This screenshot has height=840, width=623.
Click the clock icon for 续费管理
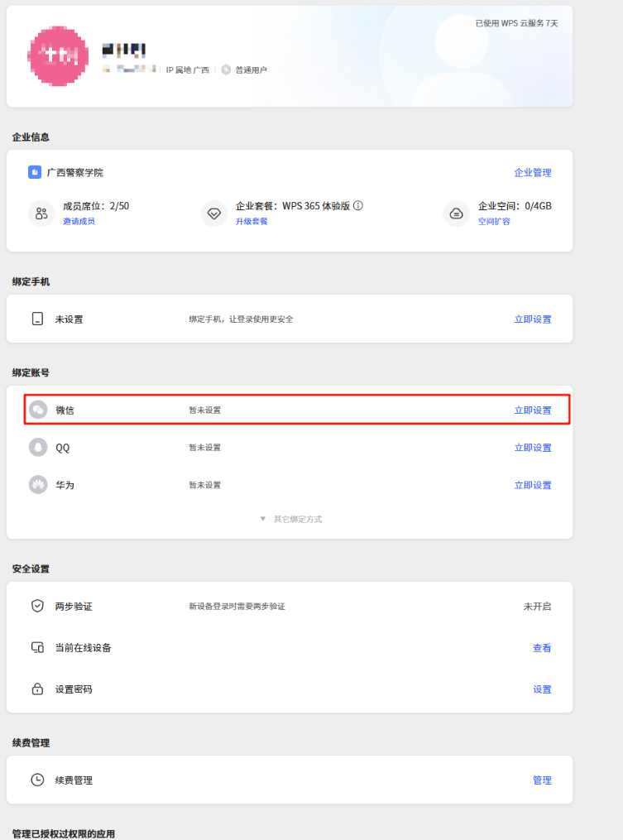pos(37,780)
